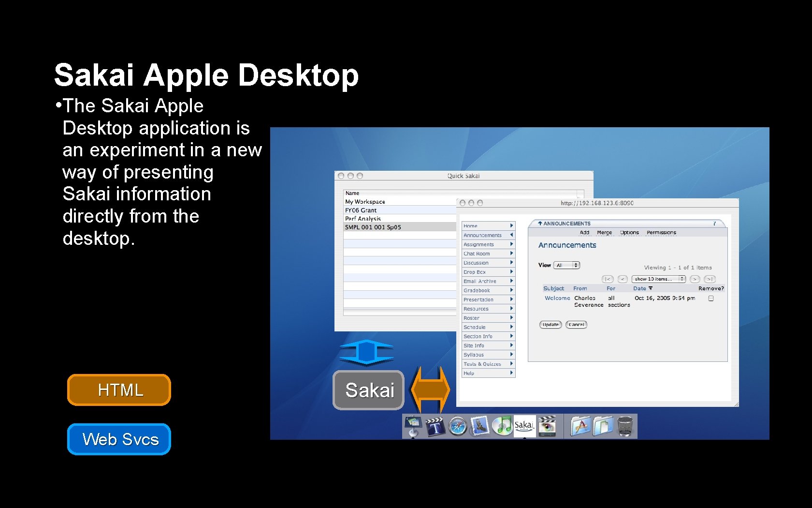The image size is (812, 508).
Task: Open Section Info menu item
Action: tap(488, 336)
